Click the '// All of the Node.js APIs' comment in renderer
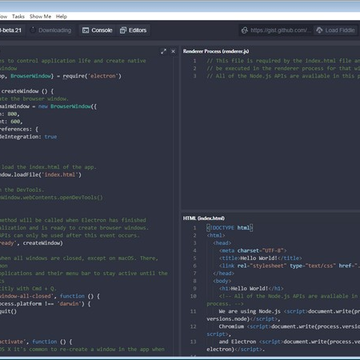360x360 pixels. point(283,76)
